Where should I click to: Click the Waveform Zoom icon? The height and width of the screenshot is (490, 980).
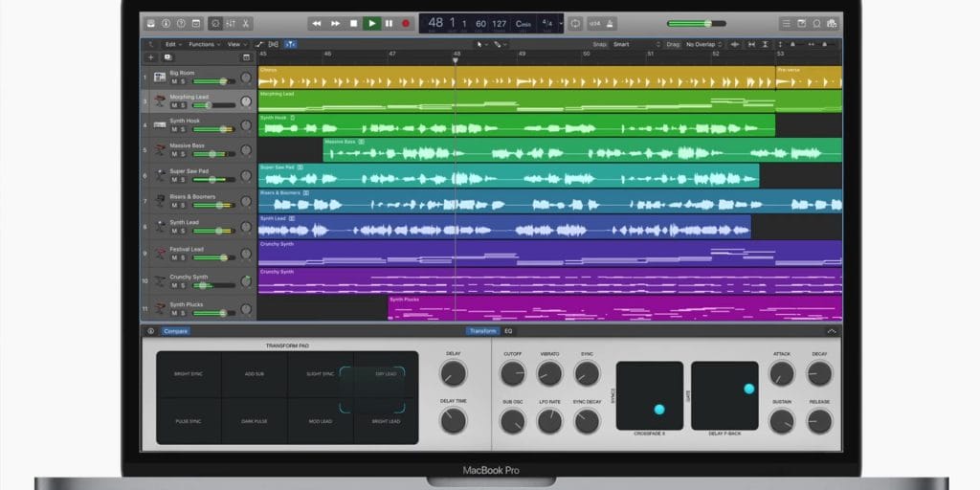pyautogui.click(x=735, y=44)
